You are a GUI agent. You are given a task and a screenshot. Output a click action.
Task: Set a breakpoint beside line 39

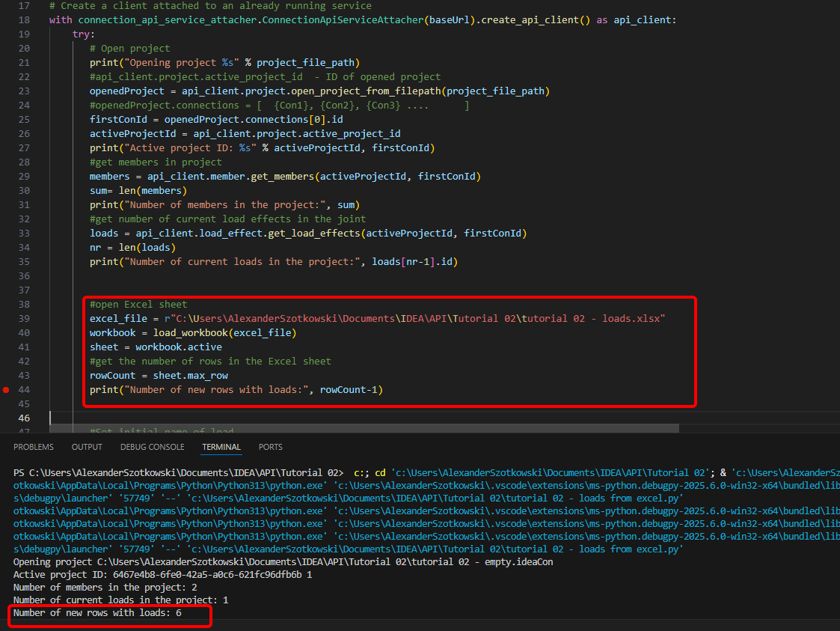click(6, 318)
